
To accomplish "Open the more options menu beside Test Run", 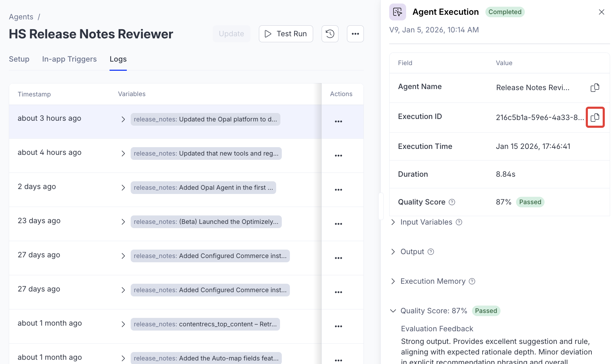I will 355,33.
